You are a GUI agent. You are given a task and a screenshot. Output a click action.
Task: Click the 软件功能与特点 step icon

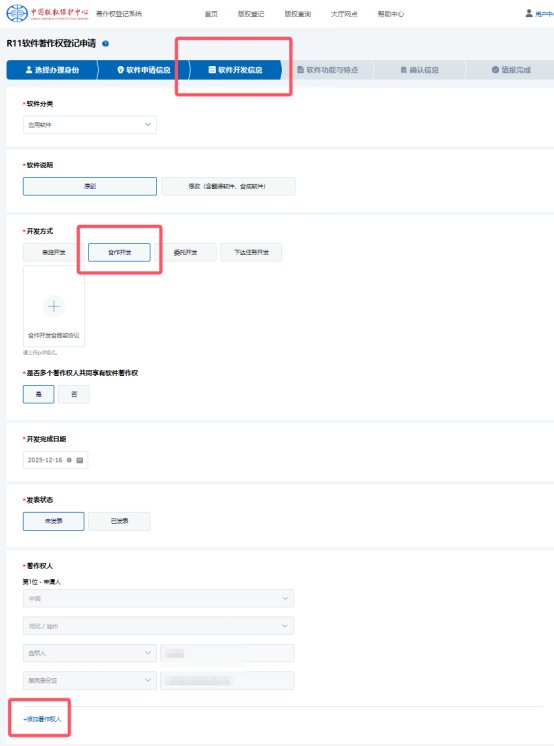301,70
